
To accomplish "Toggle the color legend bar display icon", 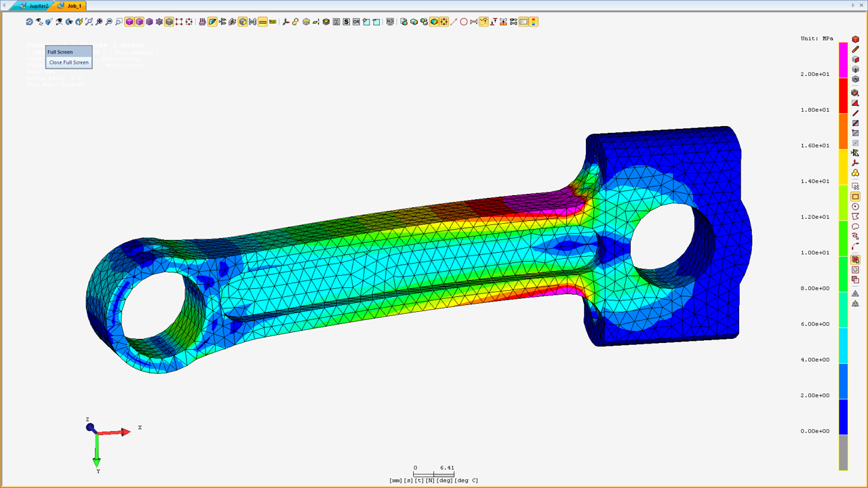I will pyautogui.click(x=534, y=22).
